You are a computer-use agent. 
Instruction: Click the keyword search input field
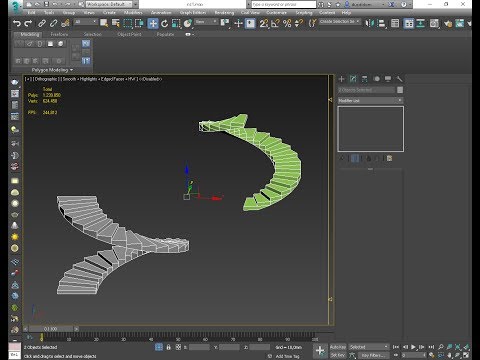pos(284,4)
